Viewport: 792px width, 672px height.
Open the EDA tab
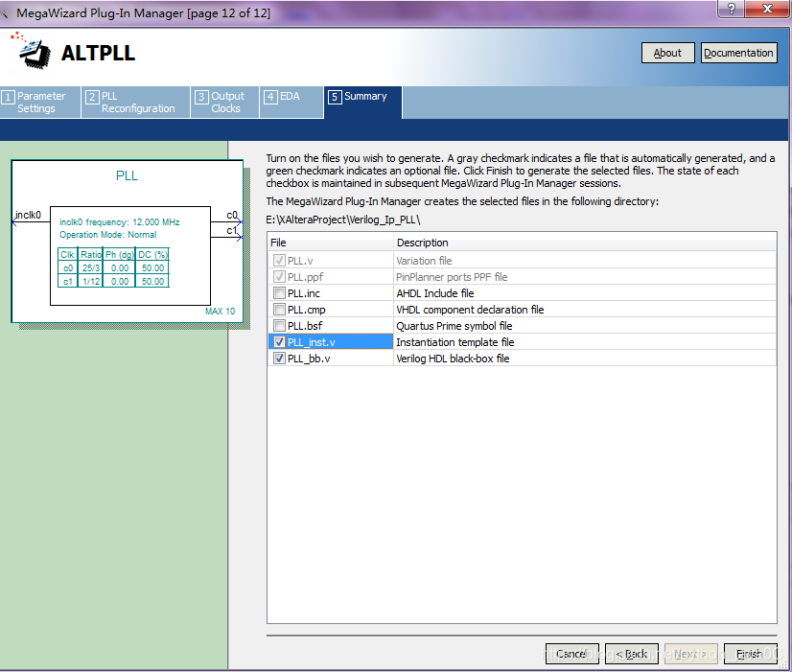pos(291,102)
